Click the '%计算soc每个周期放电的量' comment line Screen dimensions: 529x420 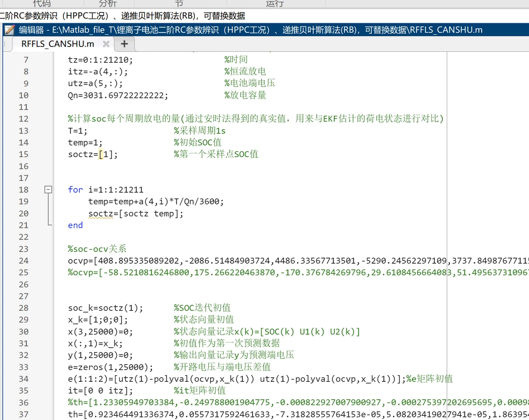256,119
